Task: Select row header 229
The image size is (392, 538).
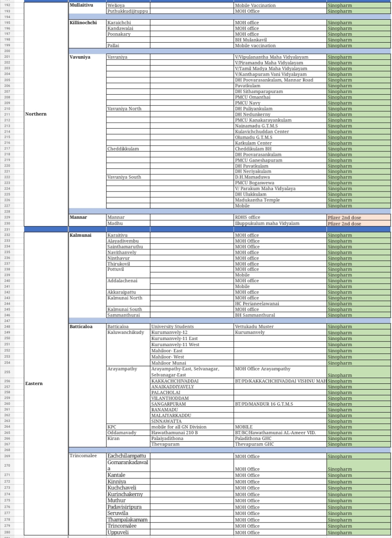Action: tap(7, 217)
